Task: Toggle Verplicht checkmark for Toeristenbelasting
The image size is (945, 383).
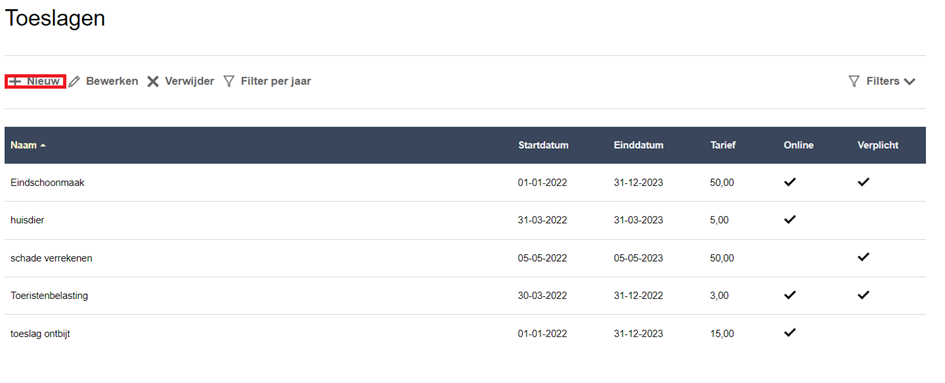Action: point(864,295)
